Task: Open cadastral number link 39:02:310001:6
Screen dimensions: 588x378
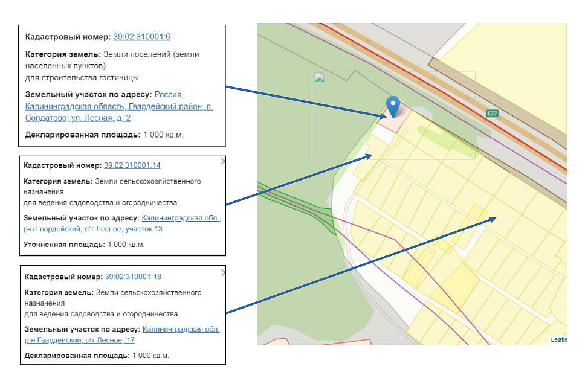Action: click(x=142, y=37)
